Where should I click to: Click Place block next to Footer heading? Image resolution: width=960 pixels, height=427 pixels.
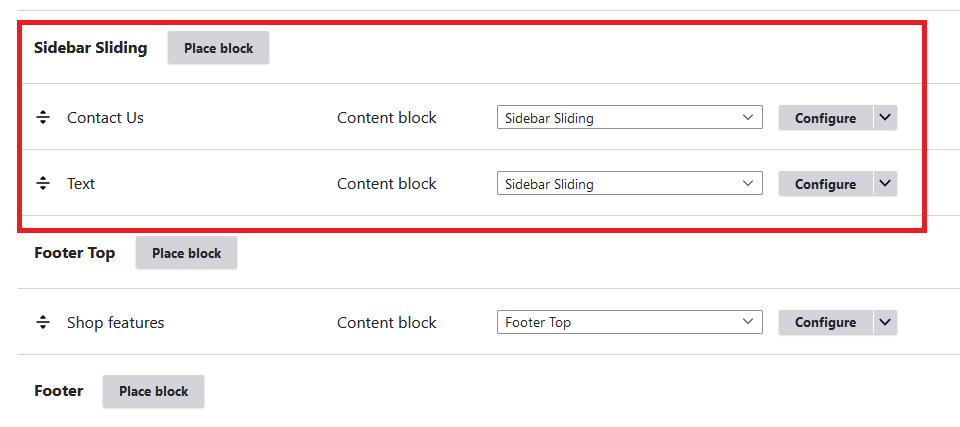[x=153, y=391]
